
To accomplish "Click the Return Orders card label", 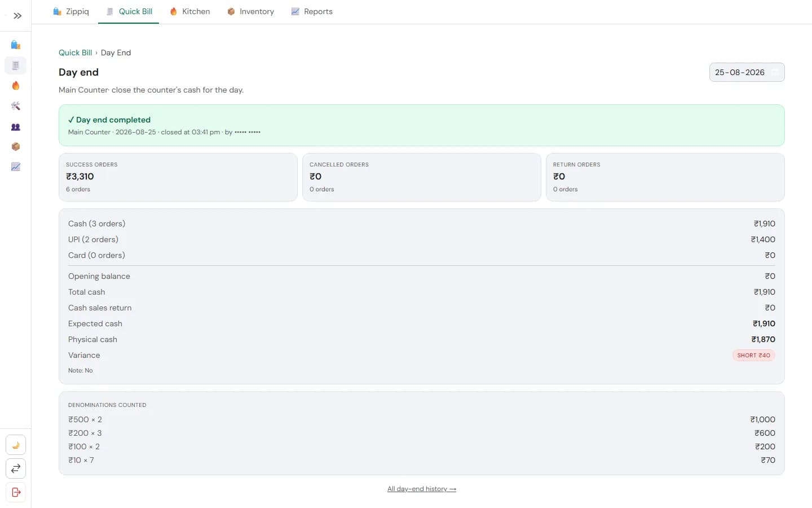I will click(576, 165).
